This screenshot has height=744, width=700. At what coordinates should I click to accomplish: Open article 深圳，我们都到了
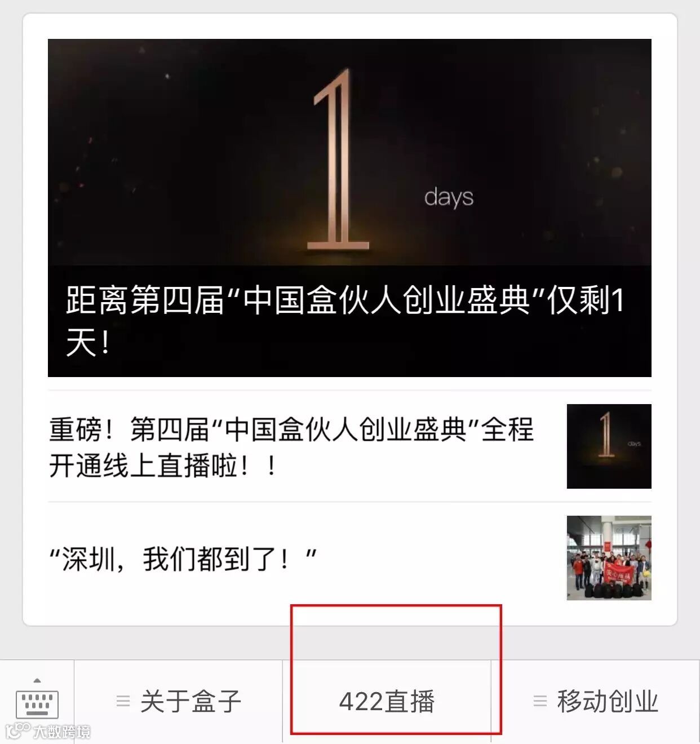349,559
